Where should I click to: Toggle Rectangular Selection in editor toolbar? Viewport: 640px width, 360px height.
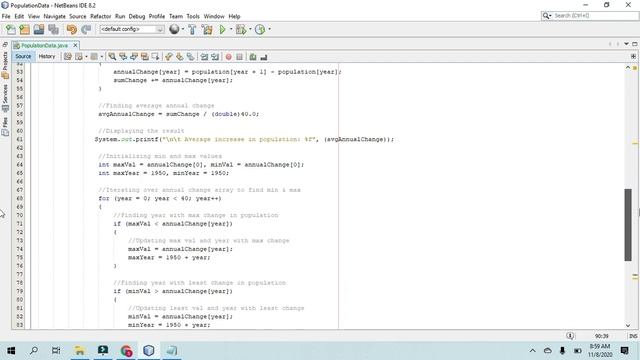click(x=156, y=57)
